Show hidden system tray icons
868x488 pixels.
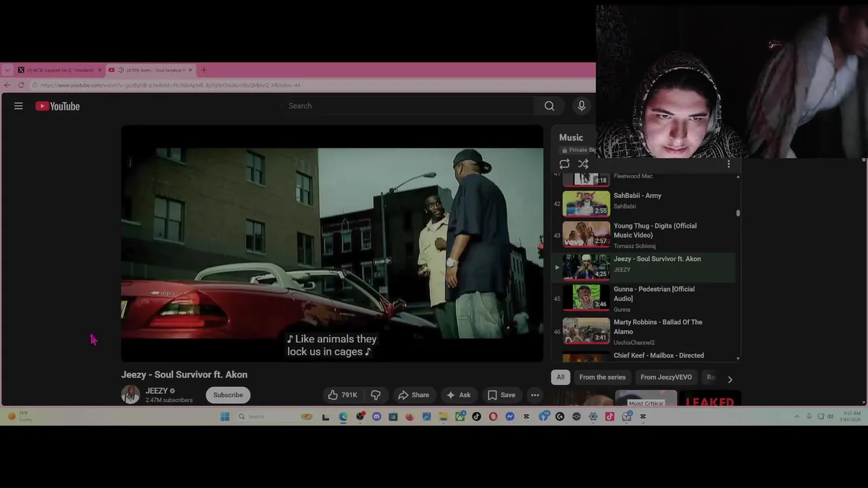click(x=797, y=417)
